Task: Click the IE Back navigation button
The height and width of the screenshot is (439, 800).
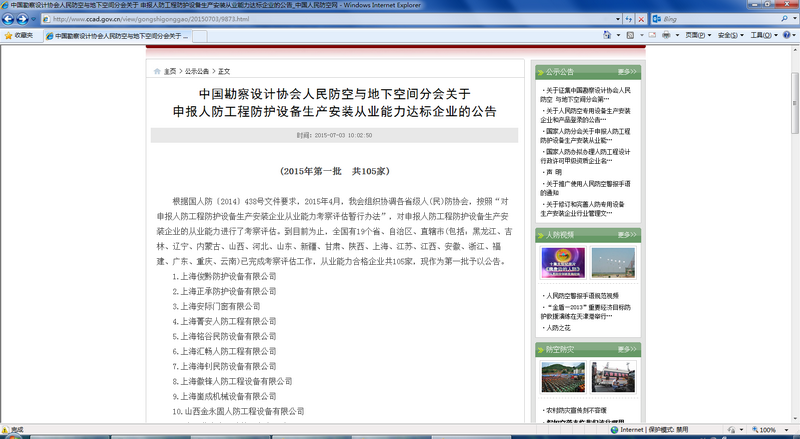Action: (8, 19)
